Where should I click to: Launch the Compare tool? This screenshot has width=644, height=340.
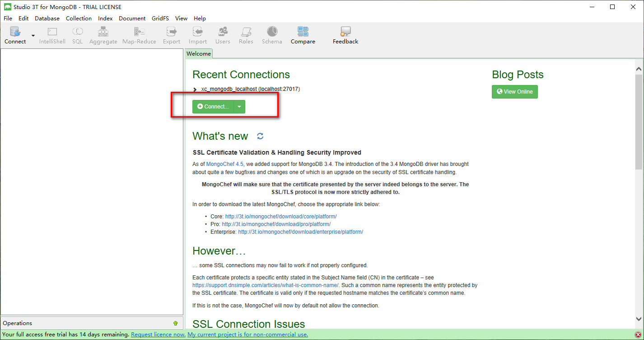pos(303,35)
